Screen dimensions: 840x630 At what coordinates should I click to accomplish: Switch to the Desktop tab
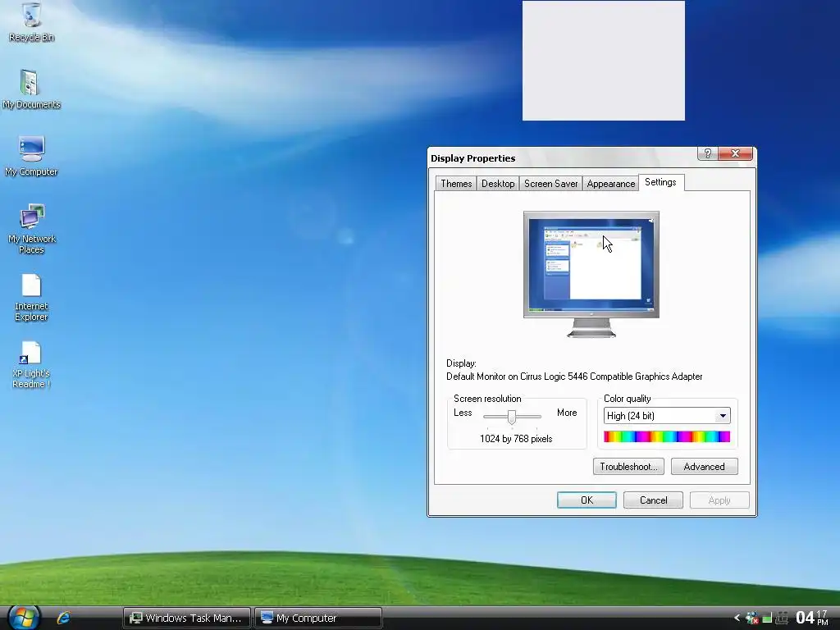pos(498,183)
